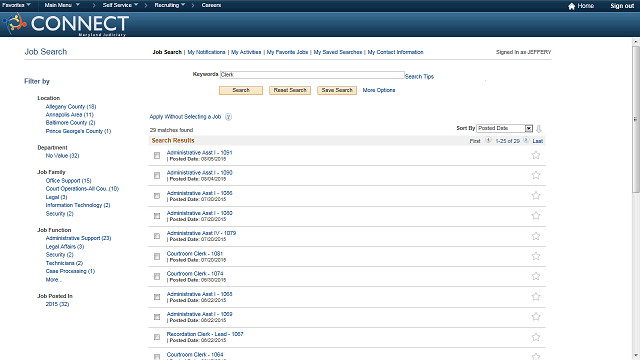This screenshot has height=360, width=640.
Task: Select the Job Search tab
Action: tap(167, 52)
